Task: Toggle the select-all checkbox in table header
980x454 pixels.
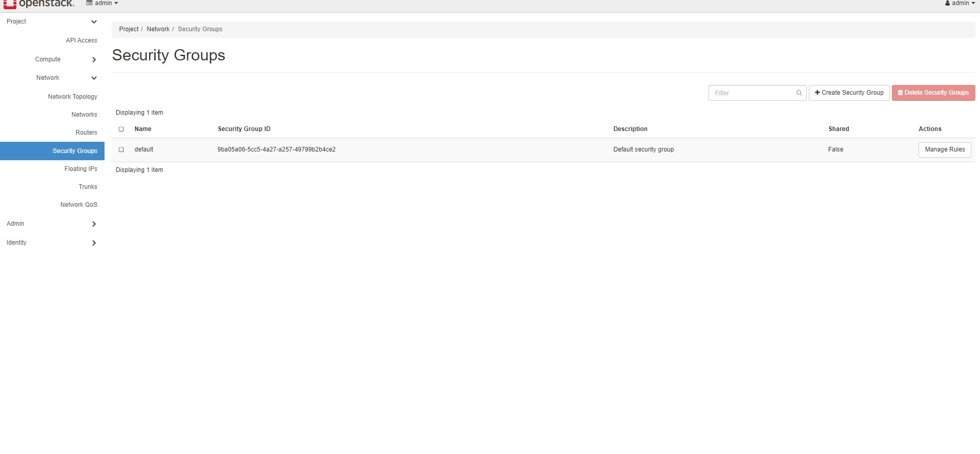Action: click(121, 129)
